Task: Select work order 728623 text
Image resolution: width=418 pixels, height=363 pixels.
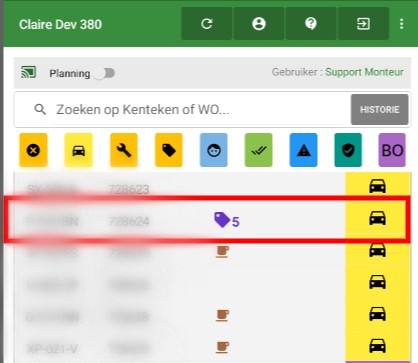Action: [x=129, y=189]
